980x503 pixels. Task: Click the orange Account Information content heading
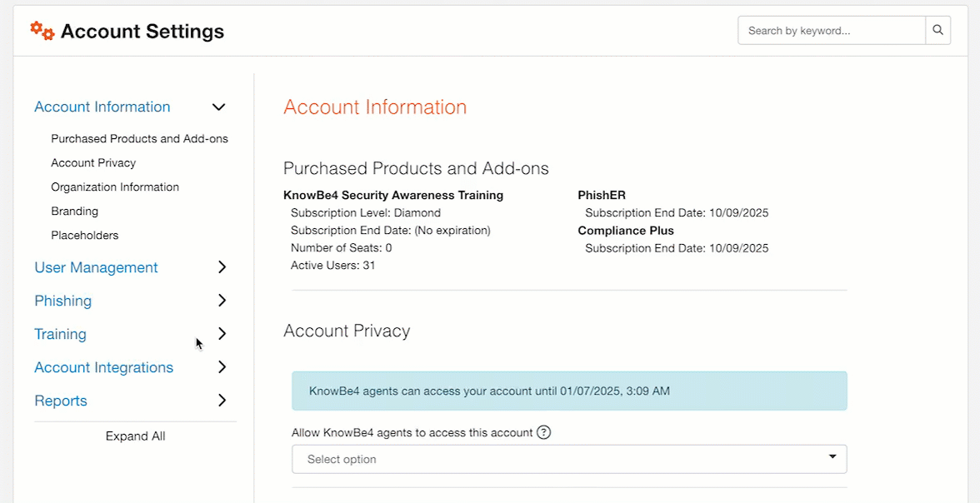[x=375, y=107]
